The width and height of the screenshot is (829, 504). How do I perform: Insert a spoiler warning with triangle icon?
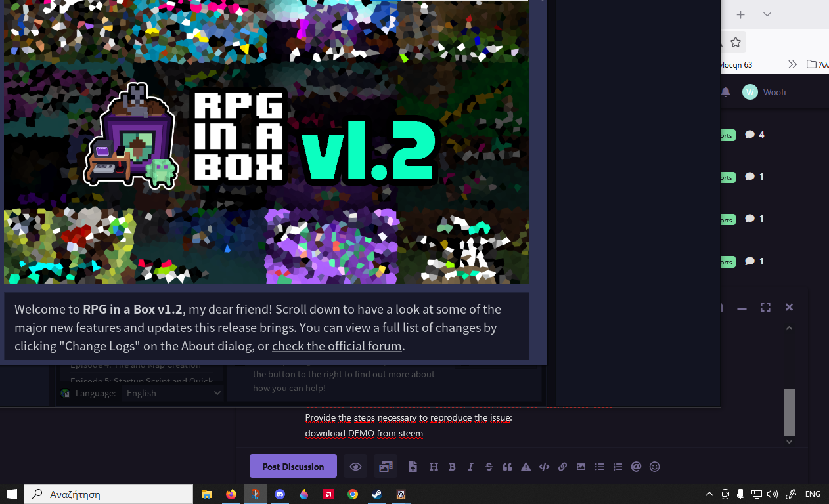[x=526, y=467]
